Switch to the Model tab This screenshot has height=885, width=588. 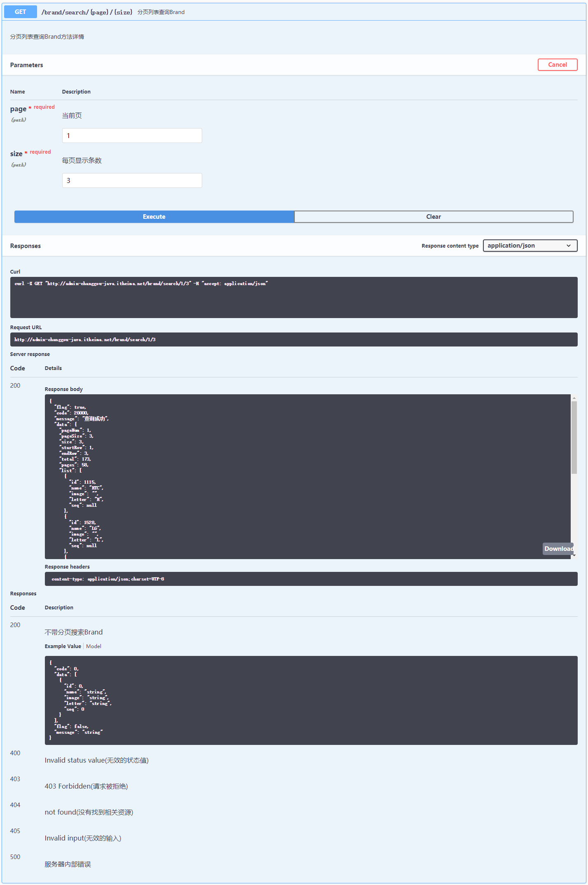(93, 646)
